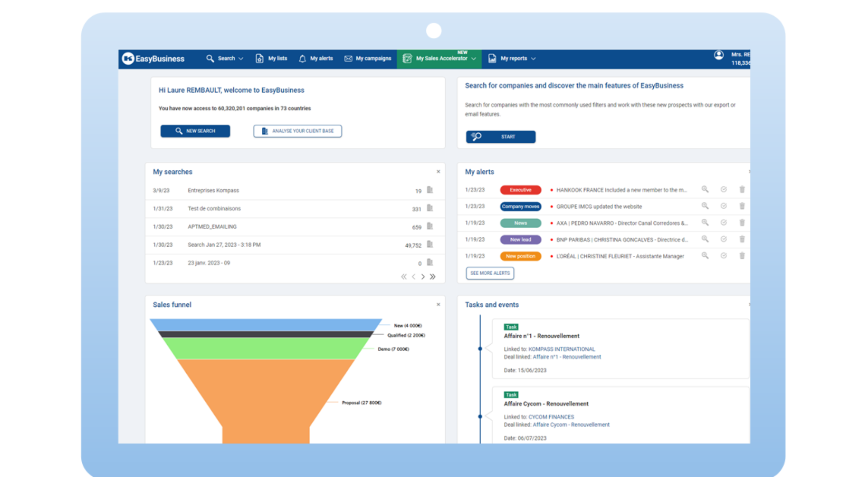View details of GROUPE IMCG alert

pos(705,206)
